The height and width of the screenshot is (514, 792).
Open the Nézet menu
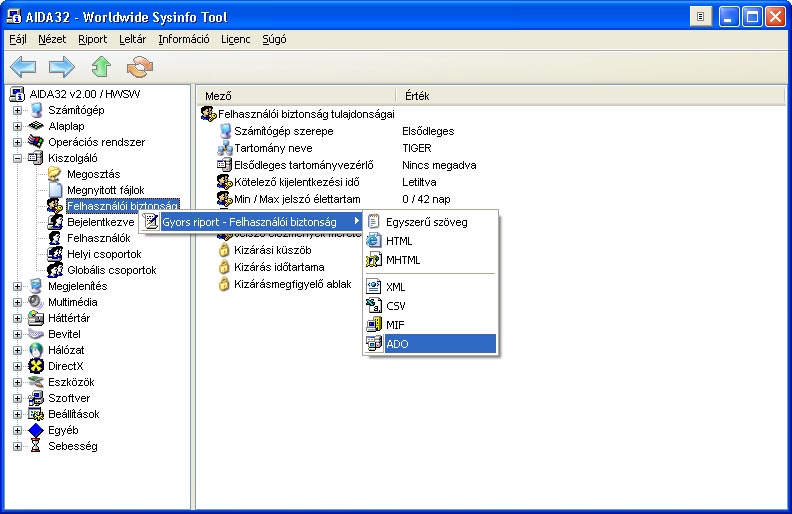(x=52, y=39)
